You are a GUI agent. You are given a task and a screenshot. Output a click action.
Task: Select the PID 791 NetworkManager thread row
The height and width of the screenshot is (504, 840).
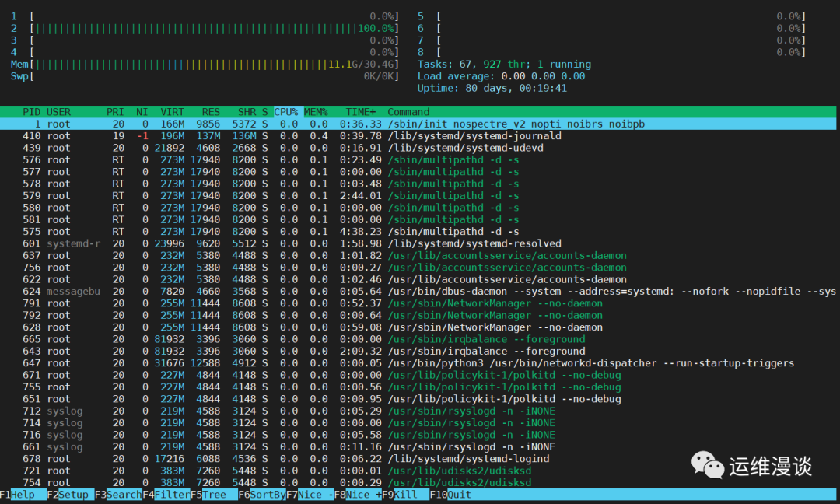click(418, 303)
